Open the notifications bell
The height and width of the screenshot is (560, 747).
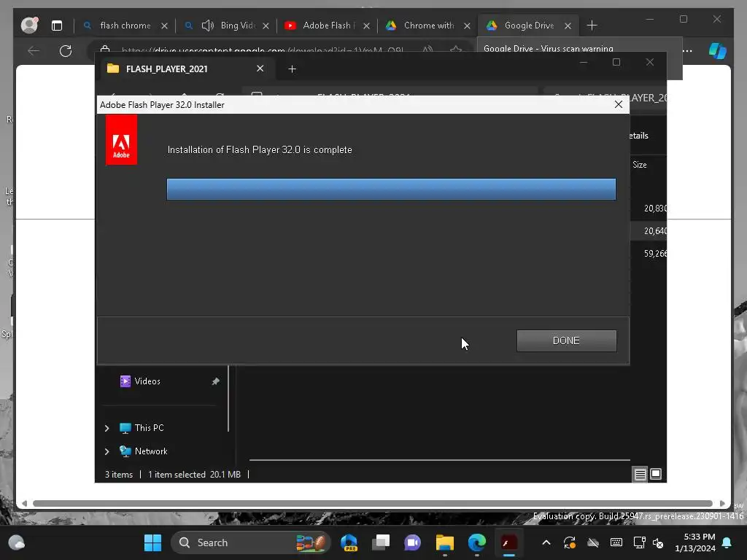point(727,542)
